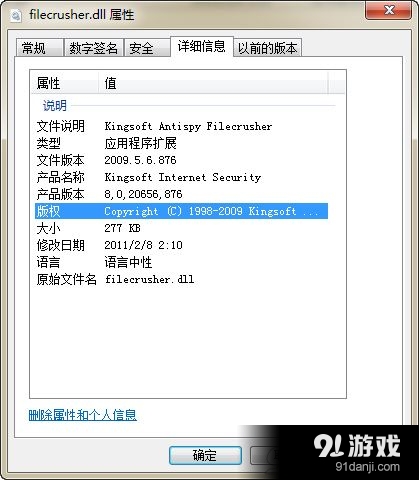Click the 值 column header
Image resolution: width=419 pixels, height=480 pixels.
(213, 83)
